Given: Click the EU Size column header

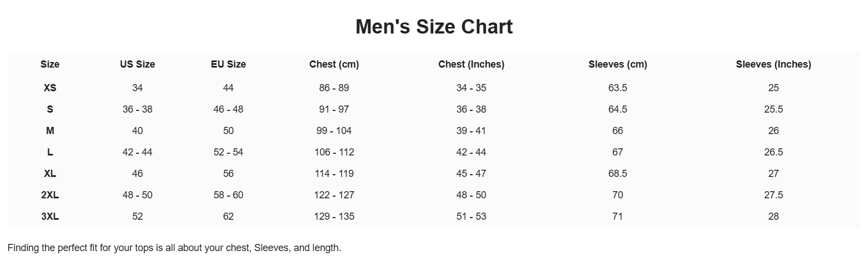Looking at the screenshot, I should tap(228, 64).
